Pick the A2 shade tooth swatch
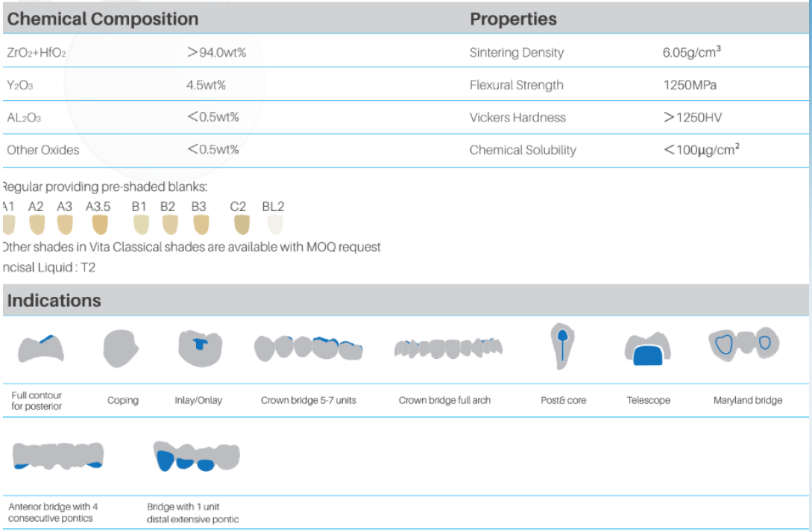The height and width of the screenshot is (532, 812). click(x=37, y=225)
